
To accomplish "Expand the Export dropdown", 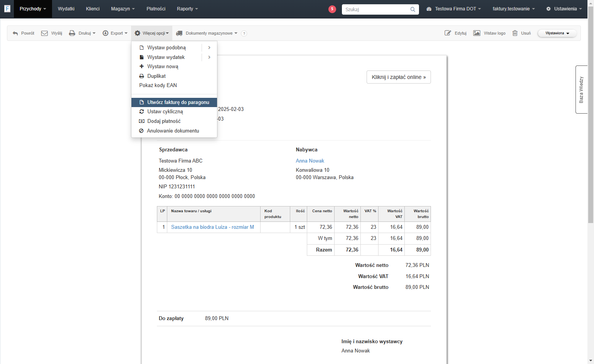I will [115, 34].
